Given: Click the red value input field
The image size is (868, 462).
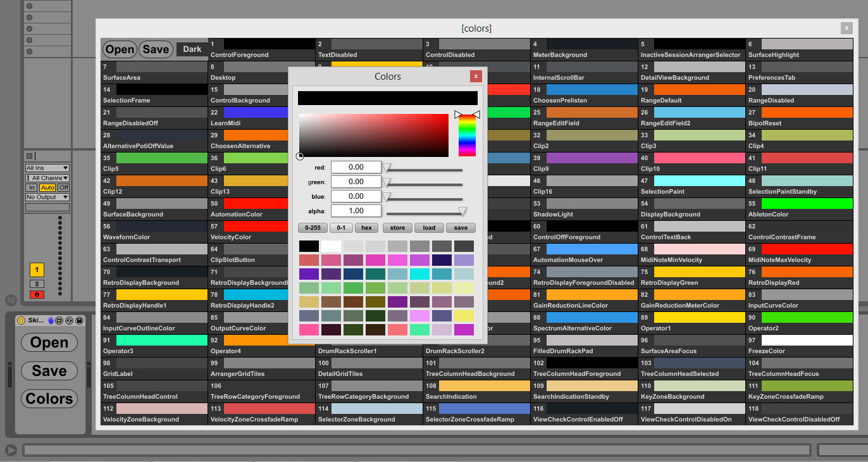Looking at the screenshot, I should click(x=356, y=167).
